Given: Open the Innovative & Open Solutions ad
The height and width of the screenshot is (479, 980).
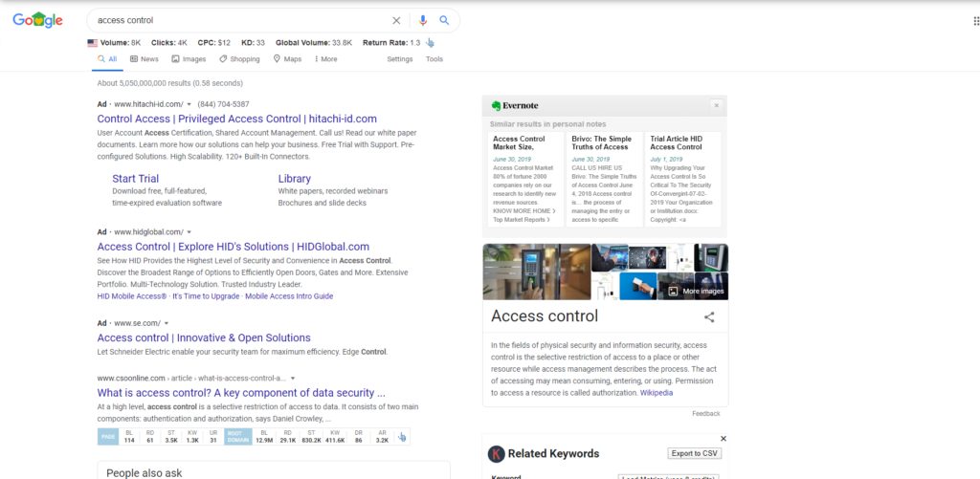Looking at the screenshot, I should coord(204,337).
